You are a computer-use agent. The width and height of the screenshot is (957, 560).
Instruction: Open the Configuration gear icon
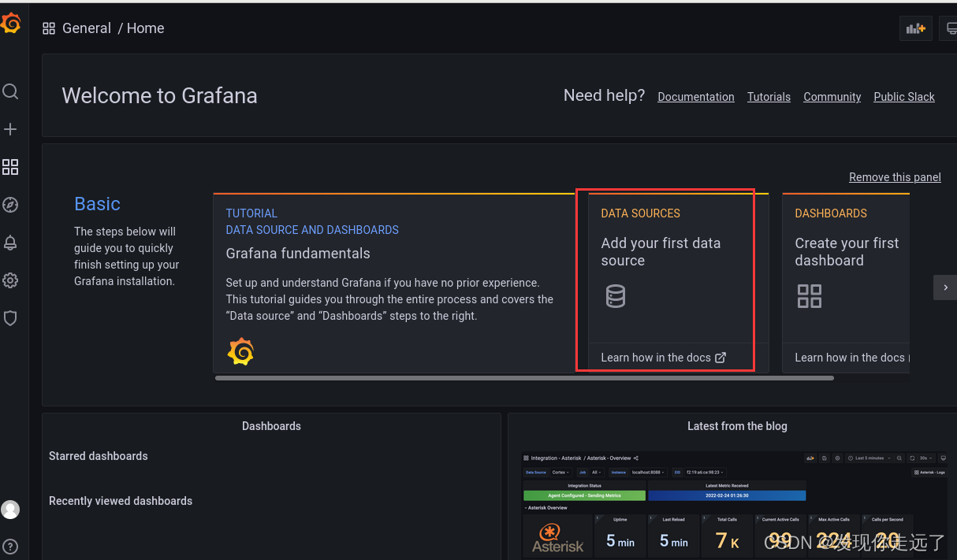click(10, 280)
